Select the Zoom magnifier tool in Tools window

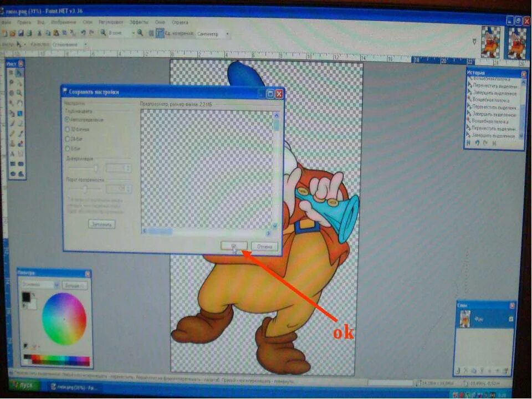(x=20, y=93)
